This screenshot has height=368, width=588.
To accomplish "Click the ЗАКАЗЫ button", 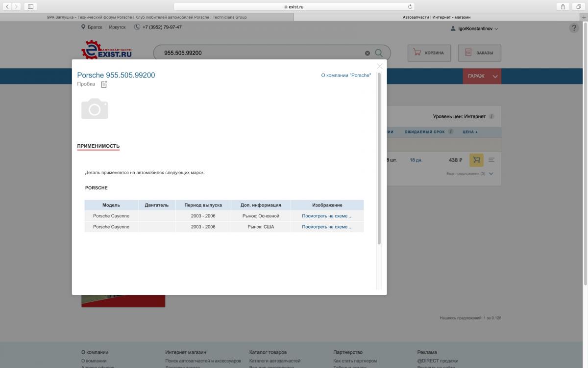I will pos(479,53).
